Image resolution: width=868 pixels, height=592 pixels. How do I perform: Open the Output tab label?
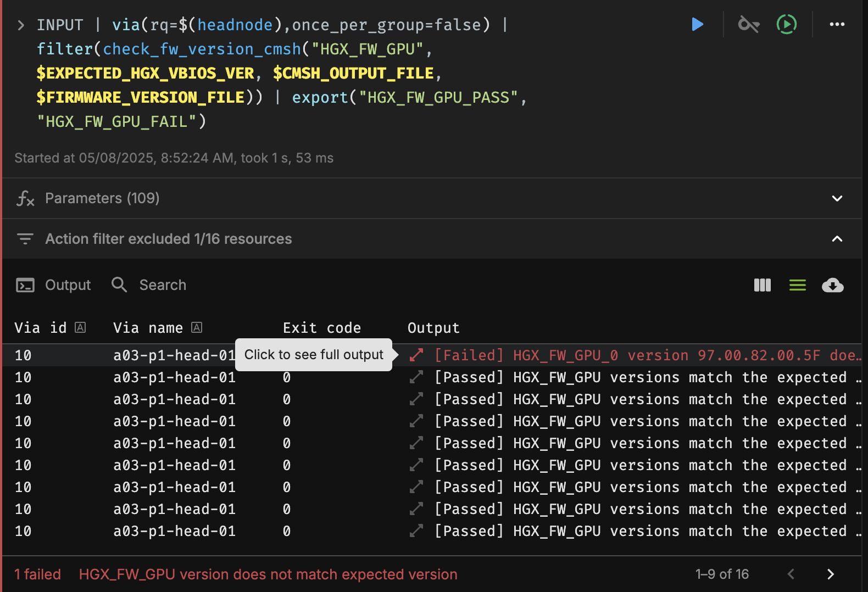point(68,285)
